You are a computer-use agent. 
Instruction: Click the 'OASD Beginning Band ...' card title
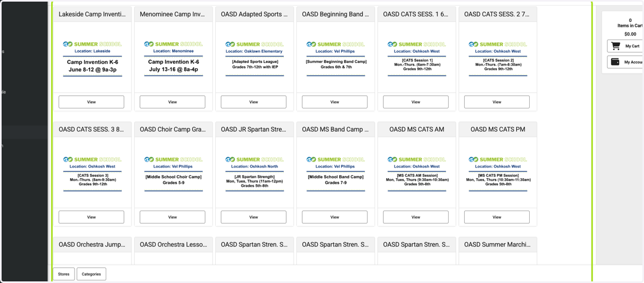point(335,14)
